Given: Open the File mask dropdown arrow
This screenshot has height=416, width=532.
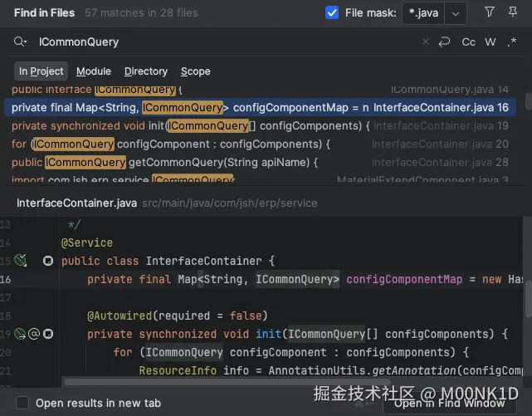Looking at the screenshot, I should (456, 13).
